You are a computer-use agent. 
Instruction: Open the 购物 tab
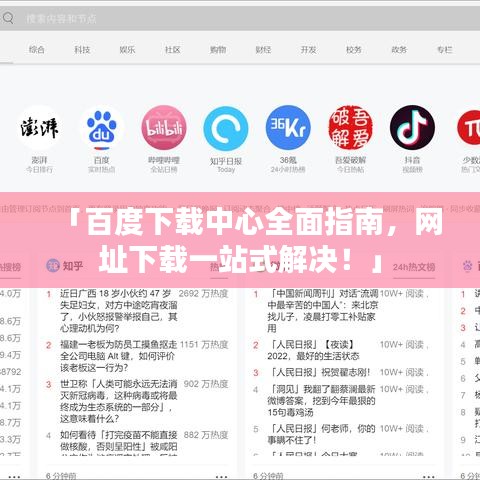click(218, 50)
